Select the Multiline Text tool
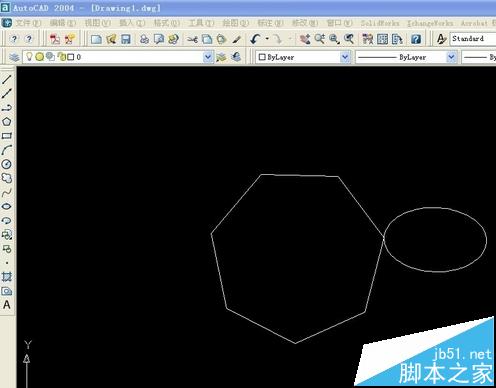The width and height of the screenshot is (496, 388). coord(7,305)
